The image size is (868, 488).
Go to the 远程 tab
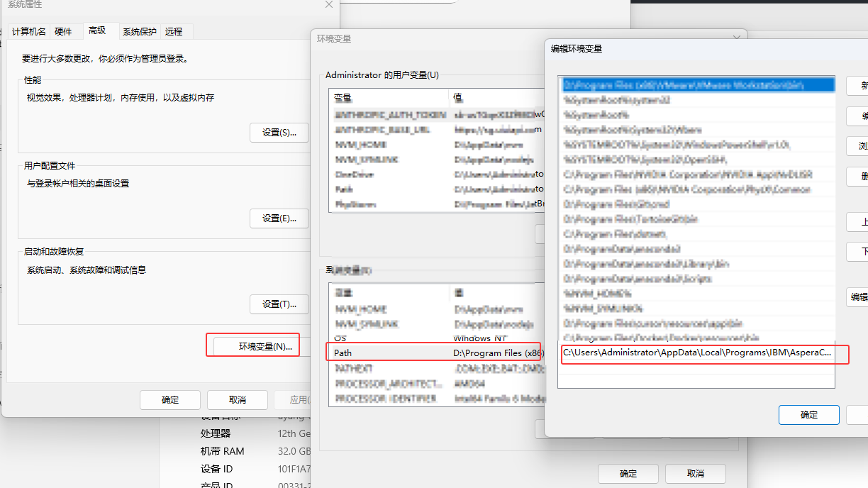[174, 31]
